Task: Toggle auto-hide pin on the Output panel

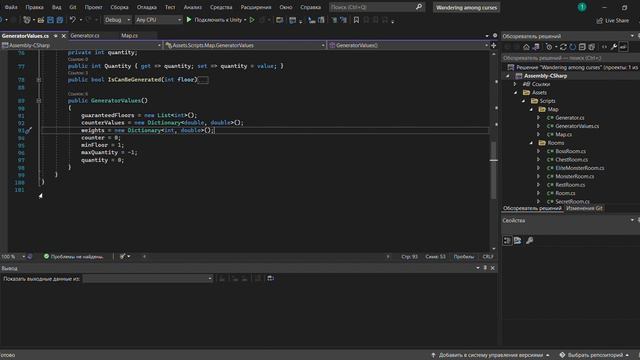Action: pyautogui.click(x=485, y=268)
